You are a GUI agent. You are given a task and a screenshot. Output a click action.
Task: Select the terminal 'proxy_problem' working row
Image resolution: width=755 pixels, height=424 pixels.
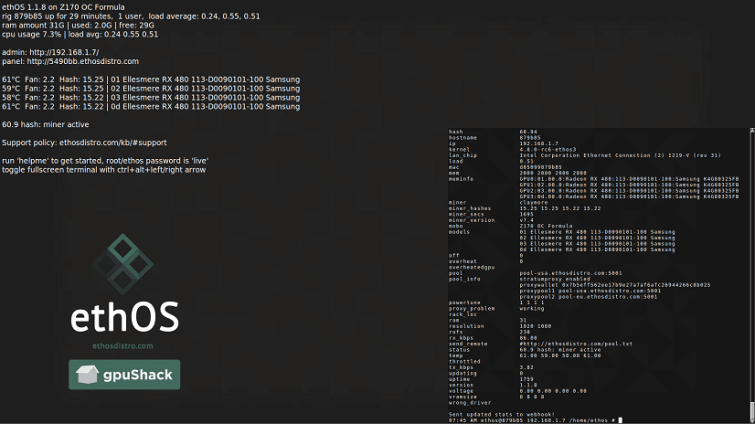(496, 308)
